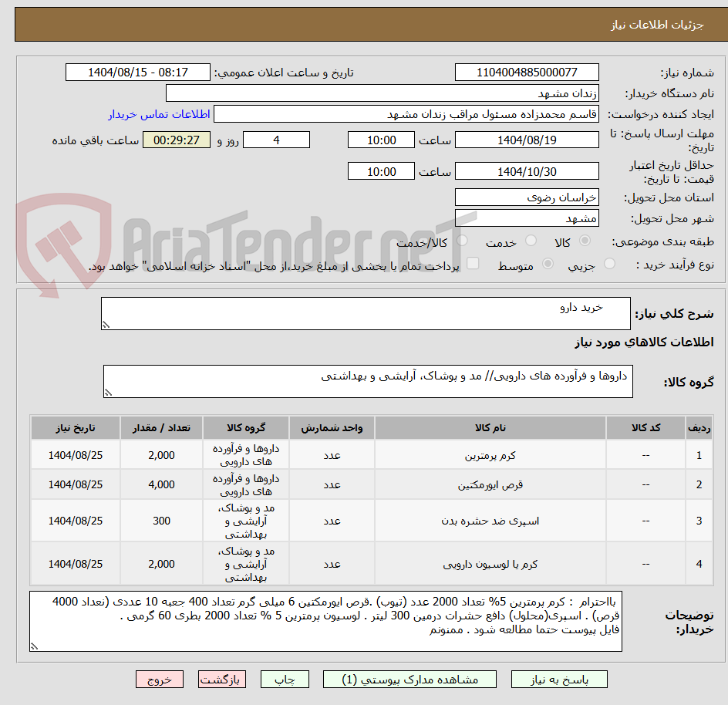This screenshot has height=705, width=728.
Task: Click the 'چاپ' print button
Action: 285,680
